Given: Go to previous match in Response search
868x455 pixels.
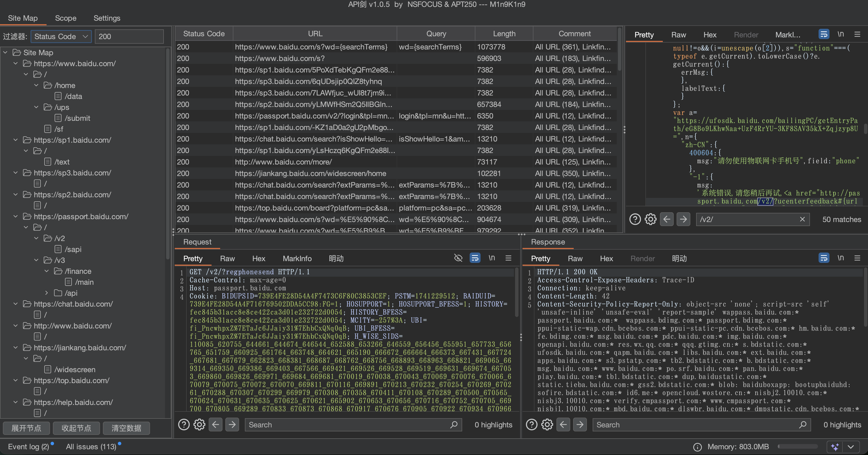Looking at the screenshot, I should coord(563,424).
